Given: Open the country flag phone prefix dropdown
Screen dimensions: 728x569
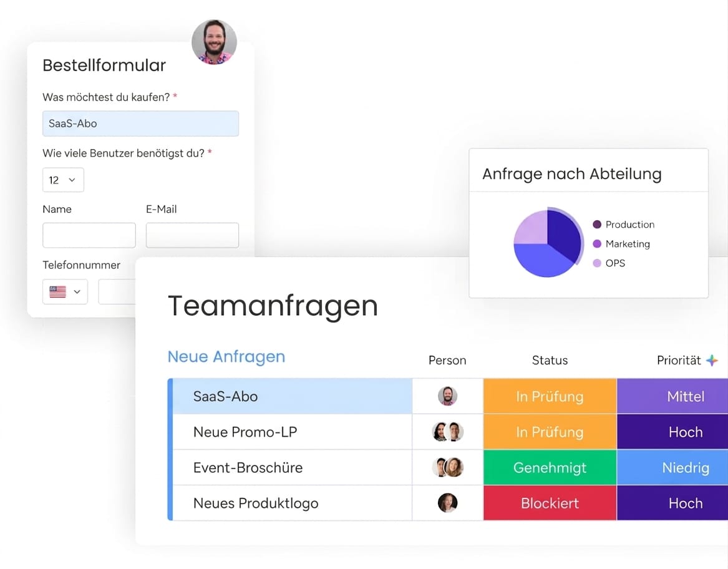Looking at the screenshot, I should pos(65,292).
